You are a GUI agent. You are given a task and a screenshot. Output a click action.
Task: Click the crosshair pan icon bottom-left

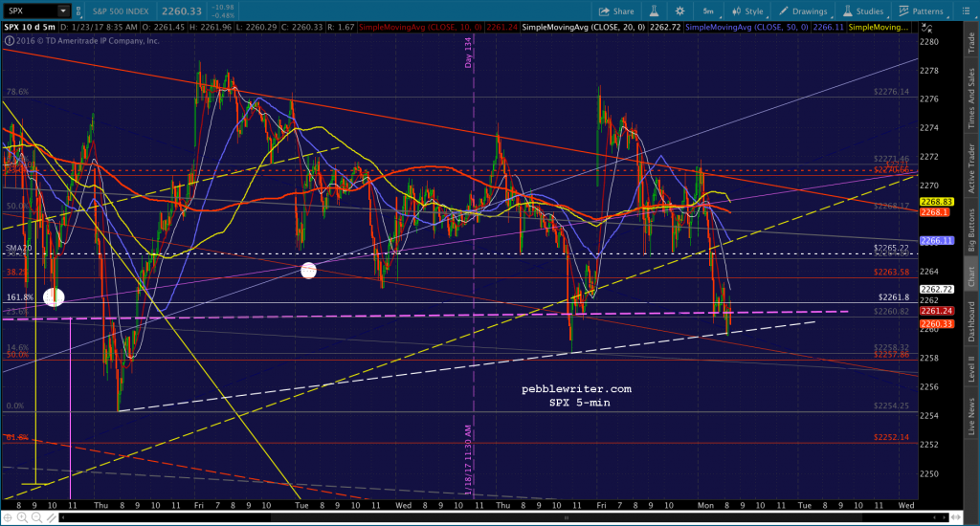[8, 517]
